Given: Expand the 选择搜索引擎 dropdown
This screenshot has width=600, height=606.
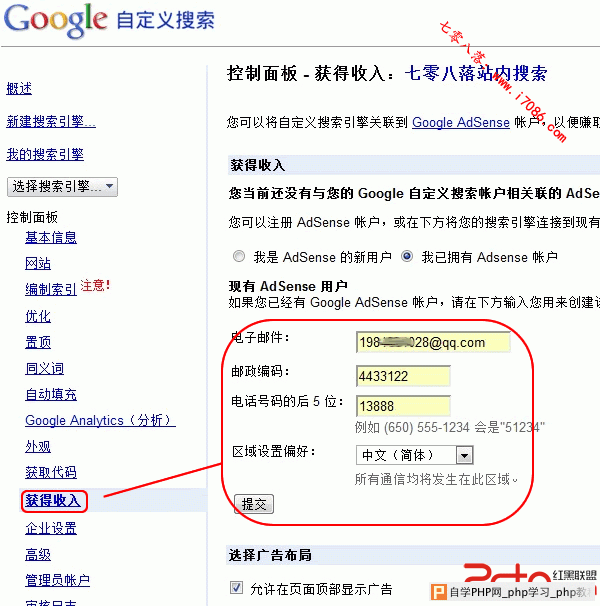Looking at the screenshot, I should 62,187.
